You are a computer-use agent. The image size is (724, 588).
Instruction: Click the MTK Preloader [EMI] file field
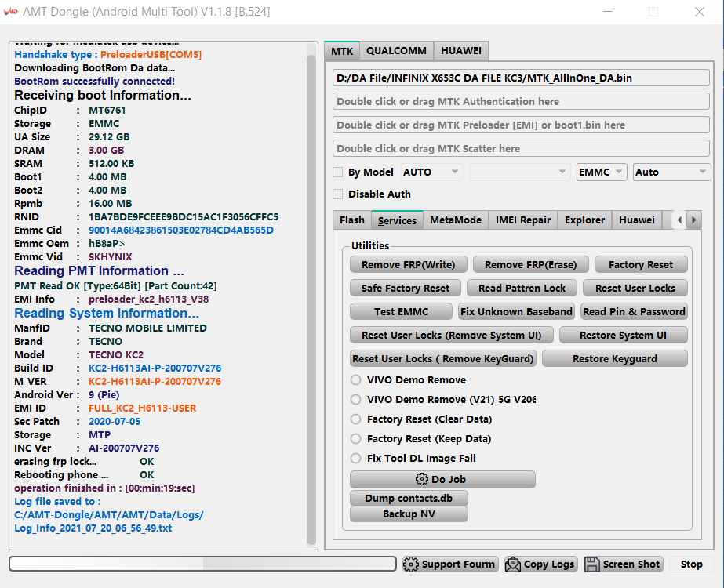pos(521,125)
